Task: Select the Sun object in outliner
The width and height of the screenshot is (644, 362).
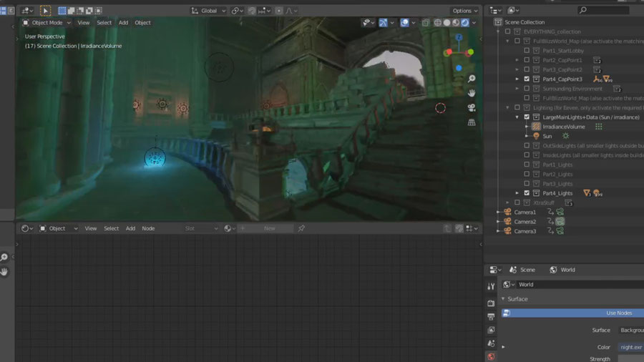Action: click(547, 136)
